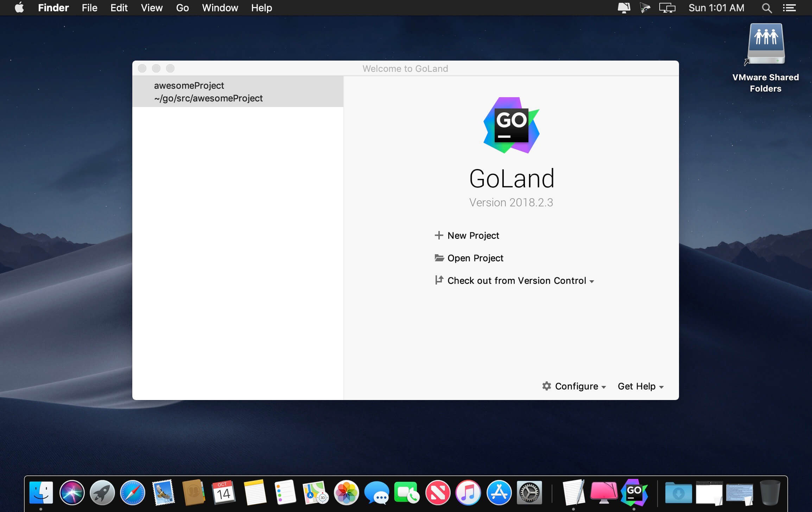Open System Preferences in the Dock
The width and height of the screenshot is (812, 512).
pos(529,492)
